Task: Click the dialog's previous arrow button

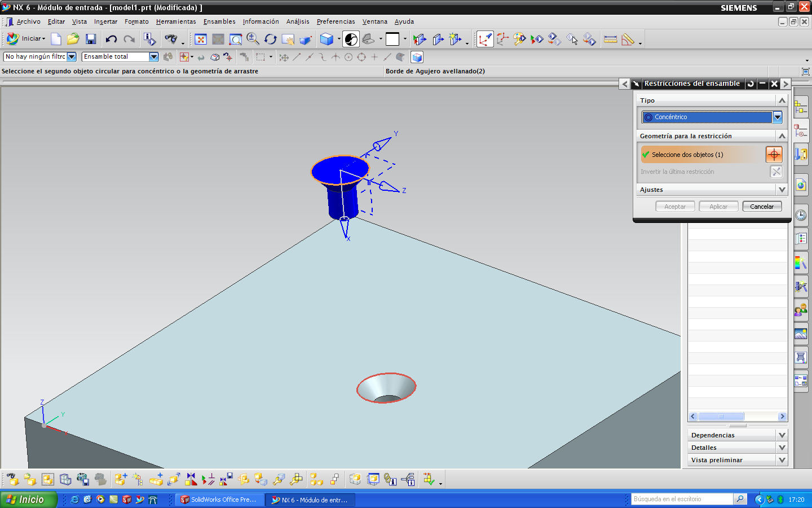Action: [624, 84]
